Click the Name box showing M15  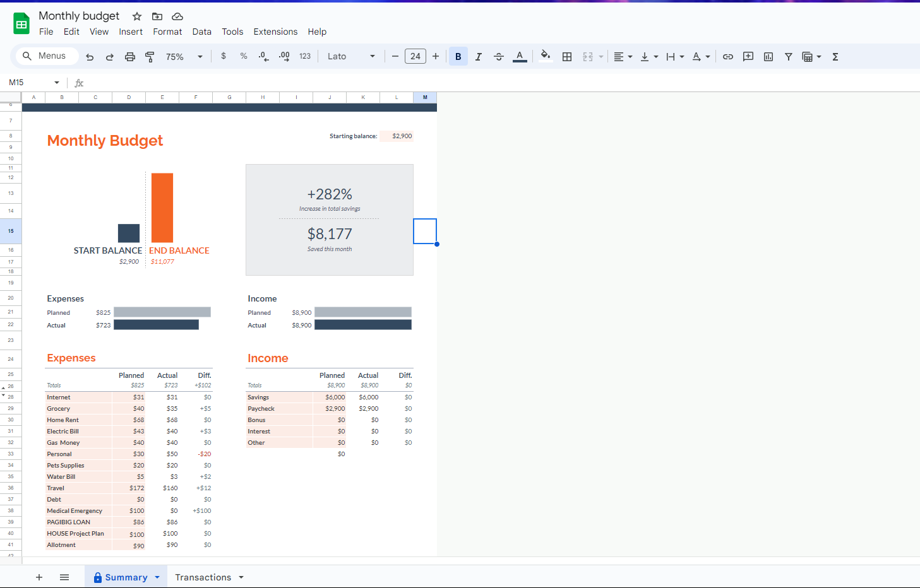coord(27,83)
